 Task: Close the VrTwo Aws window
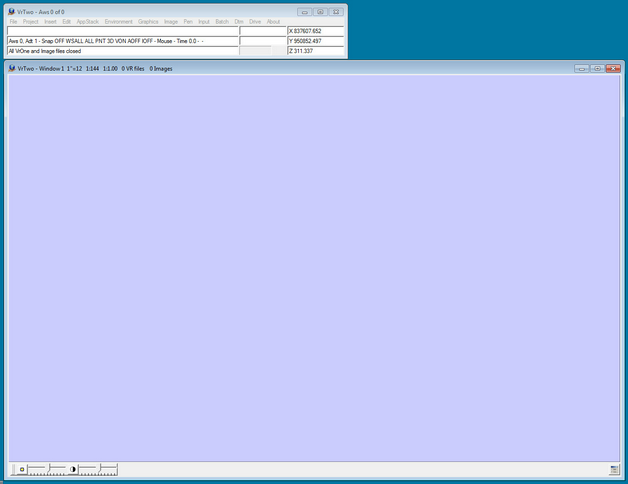click(336, 12)
